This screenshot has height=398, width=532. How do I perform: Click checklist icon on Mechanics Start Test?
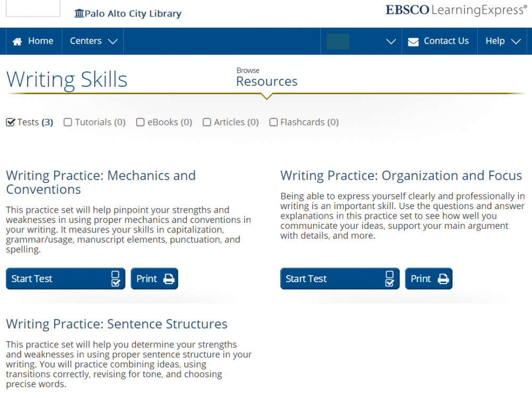click(x=115, y=279)
